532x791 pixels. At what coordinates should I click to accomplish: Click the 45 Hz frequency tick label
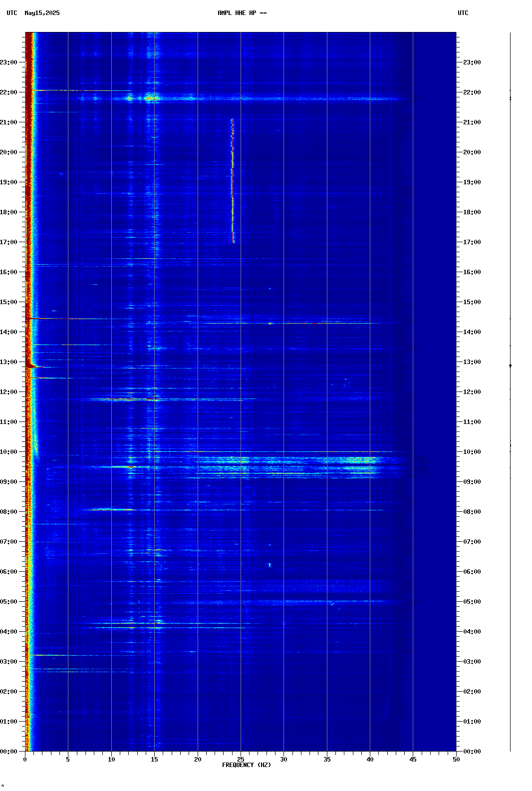[x=413, y=760]
